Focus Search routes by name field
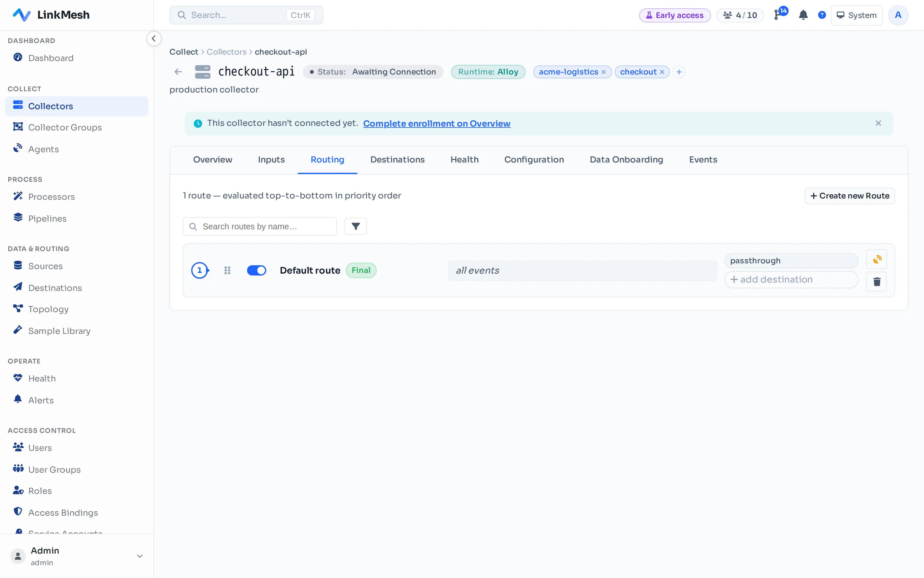Viewport: 924px width, 578px height. [x=260, y=226]
